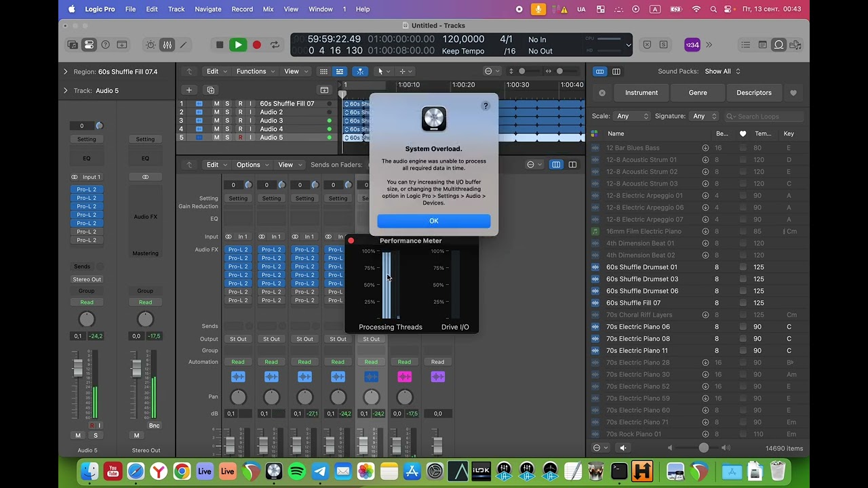Viewport: 868px width, 488px height.
Task: Open the Library panel from the control bar
Action: [x=73, y=45]
